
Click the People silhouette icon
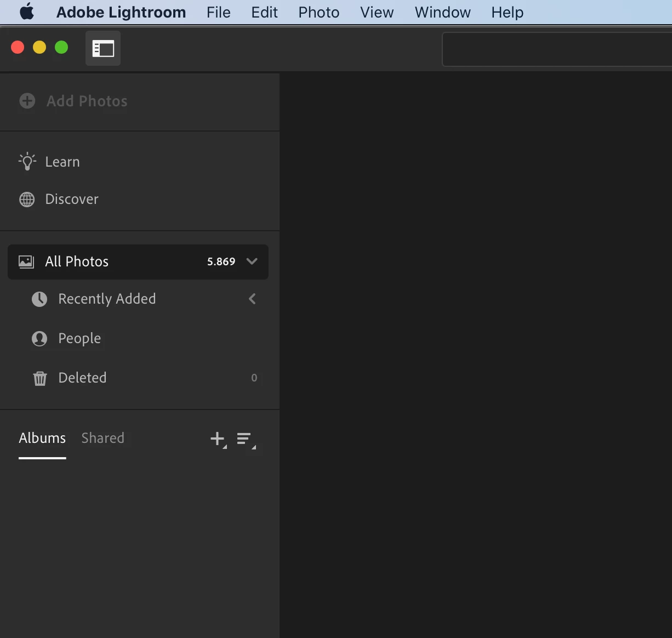point(39,339)
